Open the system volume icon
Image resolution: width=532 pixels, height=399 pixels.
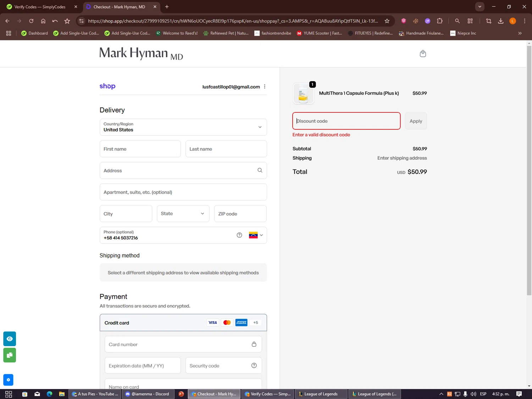click(x=473, y=394)
